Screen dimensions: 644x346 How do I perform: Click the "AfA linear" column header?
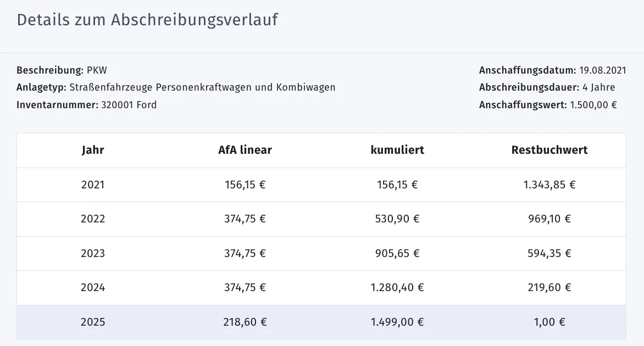pos(245,150)
